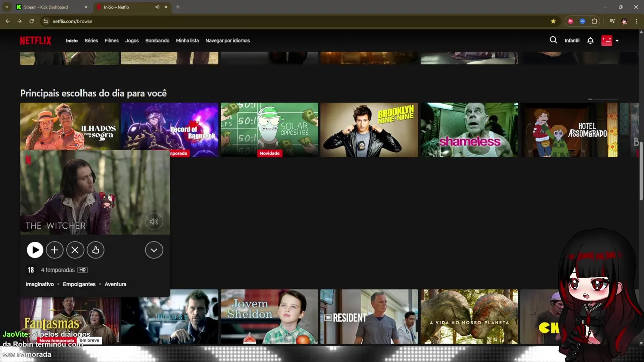Click the Empolgantes genre tag

click(x=79, y=284)
